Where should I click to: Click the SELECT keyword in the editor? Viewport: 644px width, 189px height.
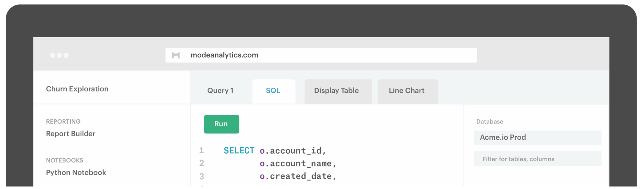(x=239, y=151)
